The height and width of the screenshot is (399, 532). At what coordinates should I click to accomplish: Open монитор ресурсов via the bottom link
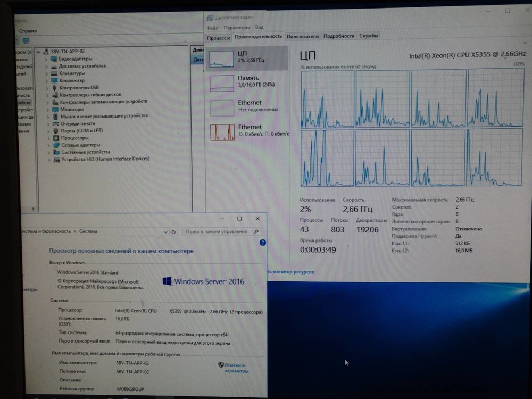[290, 271]
